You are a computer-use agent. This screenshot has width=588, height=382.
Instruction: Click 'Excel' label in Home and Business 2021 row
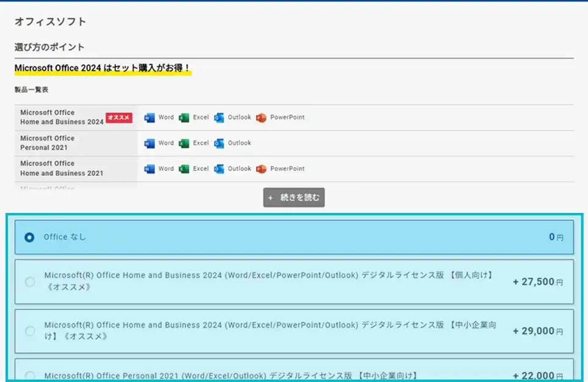coord(201,168)
